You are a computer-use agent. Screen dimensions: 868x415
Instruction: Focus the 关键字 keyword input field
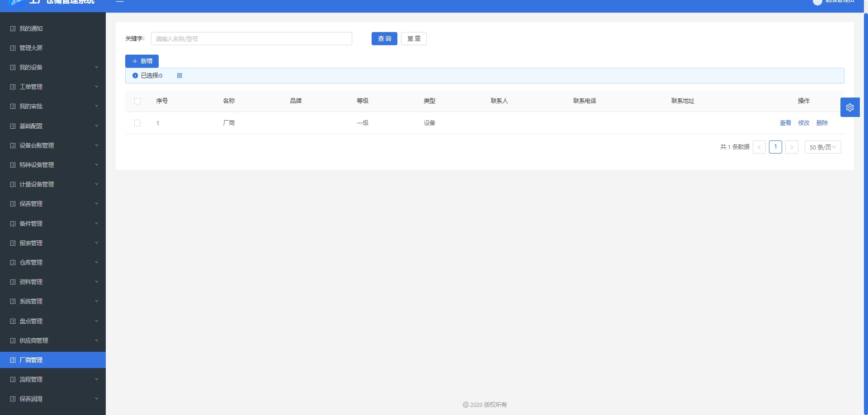point(251,39)
